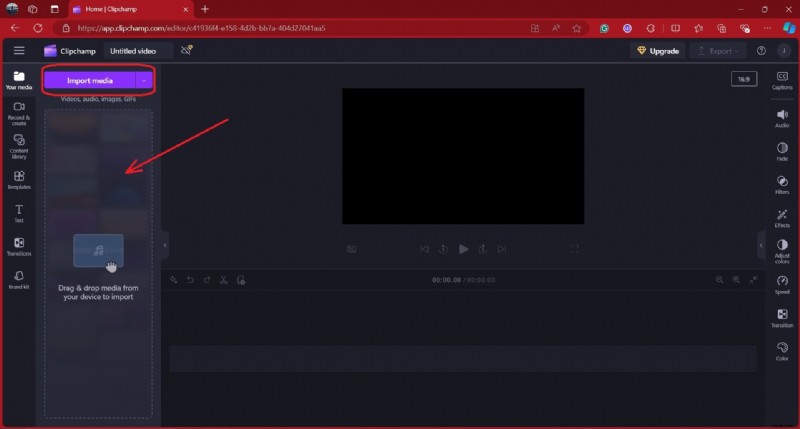Undo the last action

[190, 280]
